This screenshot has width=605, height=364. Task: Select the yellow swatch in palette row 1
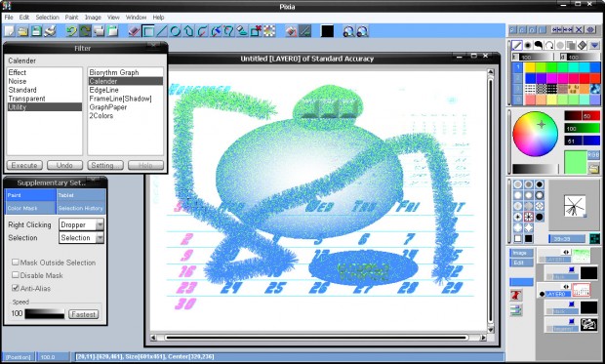530,68
